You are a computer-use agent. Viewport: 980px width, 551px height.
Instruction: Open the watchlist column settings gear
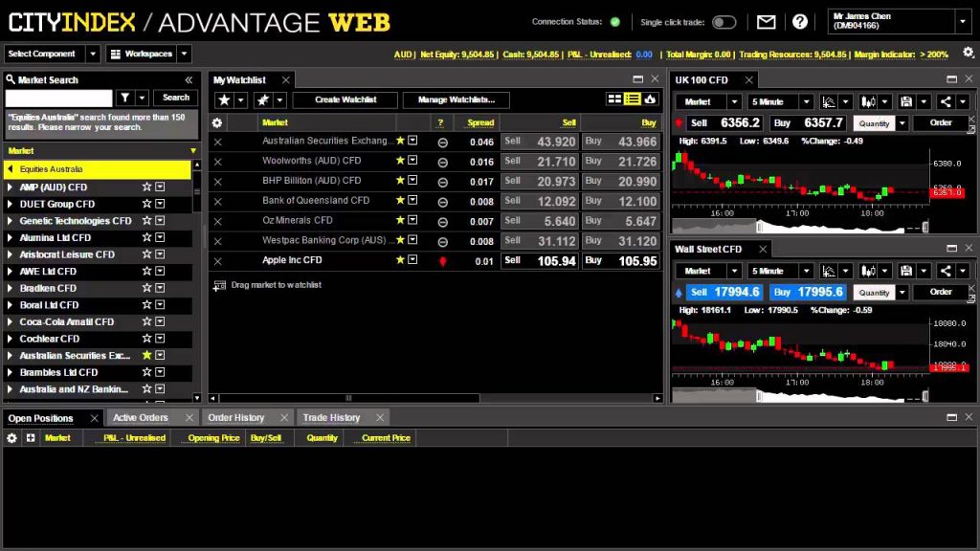pyautogui.click(x=217, y=123)
